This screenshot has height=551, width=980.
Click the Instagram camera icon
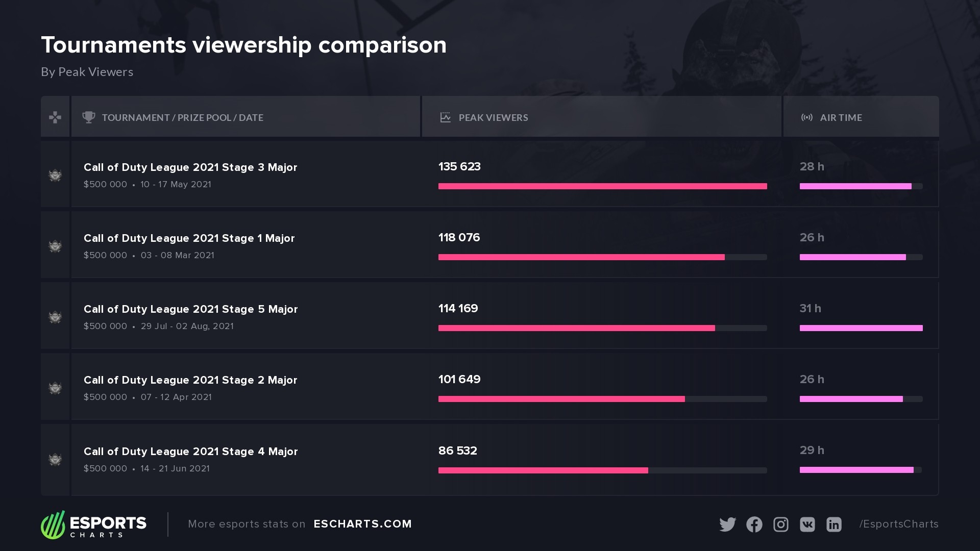click(780, 524)
